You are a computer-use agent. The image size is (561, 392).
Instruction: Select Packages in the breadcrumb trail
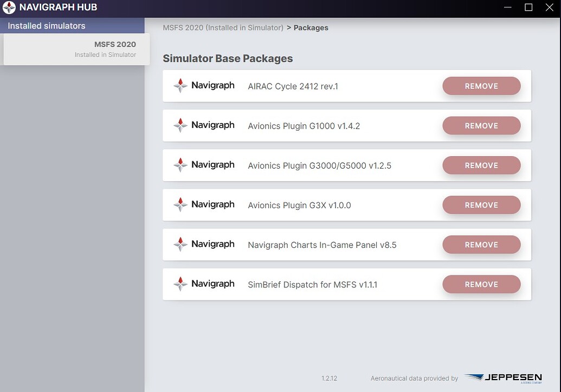[x=311, y=28]
